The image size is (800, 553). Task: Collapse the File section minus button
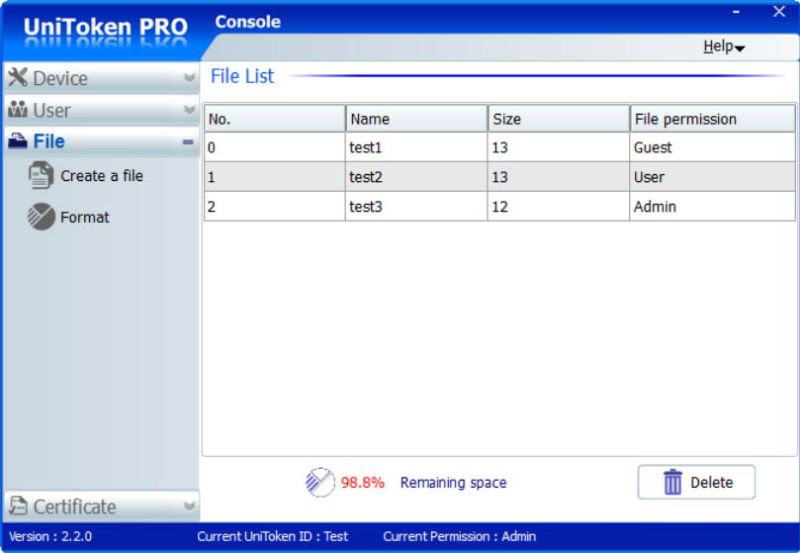[x=188, y=142]
